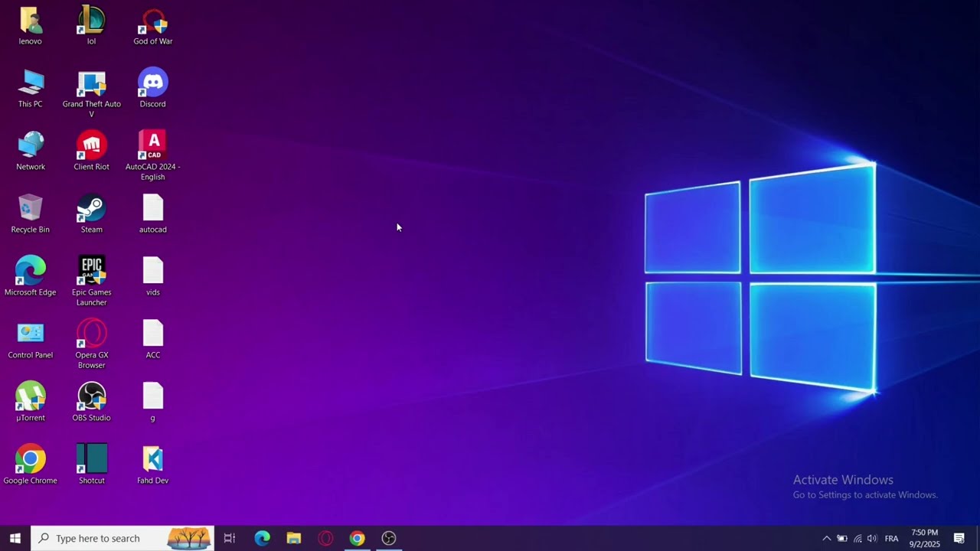This screenshot has width=980, height=551.
Task: Switch to OBS Studio on the taskbar
Action: 389,538
